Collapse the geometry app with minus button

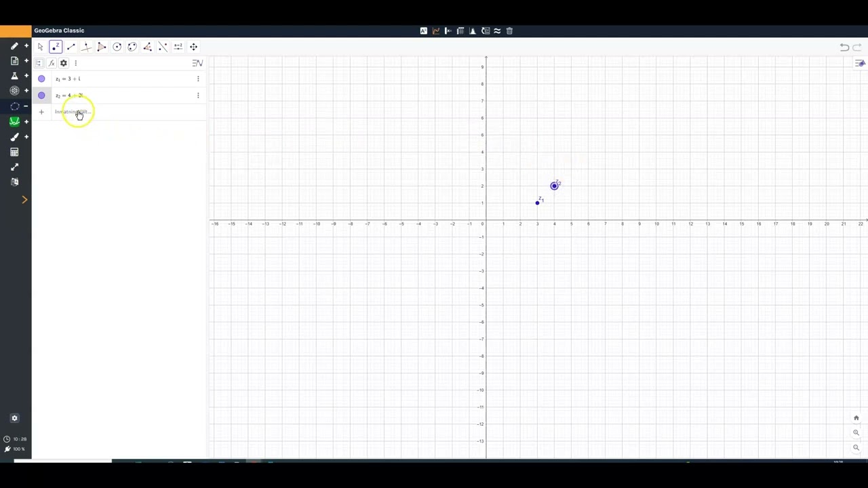point(26,106)
